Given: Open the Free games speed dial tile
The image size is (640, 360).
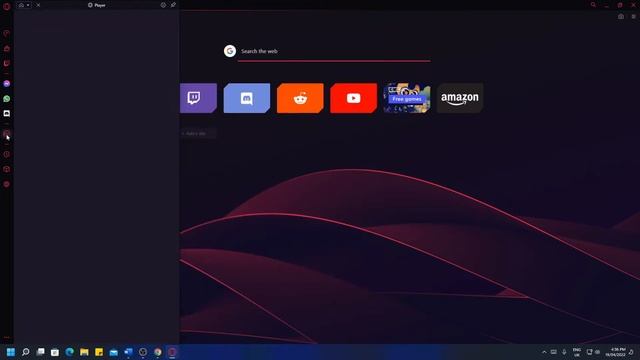Looking at the screenshot, I should click(x=407, y=98).
